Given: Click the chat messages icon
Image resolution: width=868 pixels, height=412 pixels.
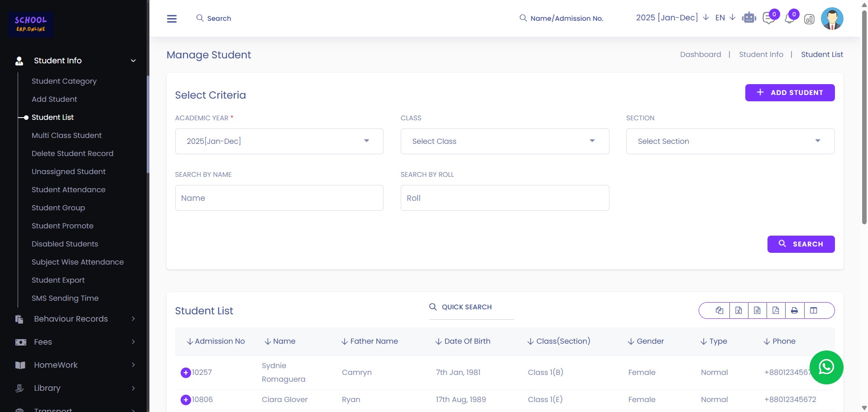Looking at the screenshot, I should click(x=768, y=19).
